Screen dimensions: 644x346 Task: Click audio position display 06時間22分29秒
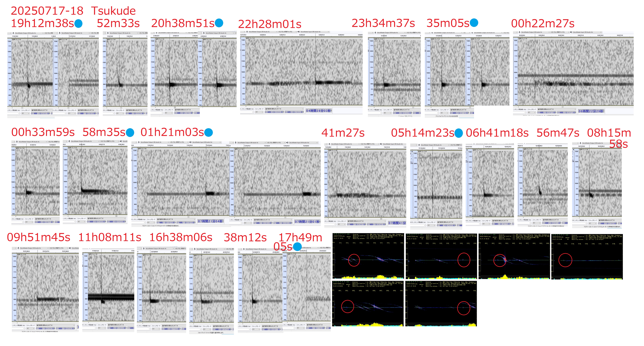591,111
